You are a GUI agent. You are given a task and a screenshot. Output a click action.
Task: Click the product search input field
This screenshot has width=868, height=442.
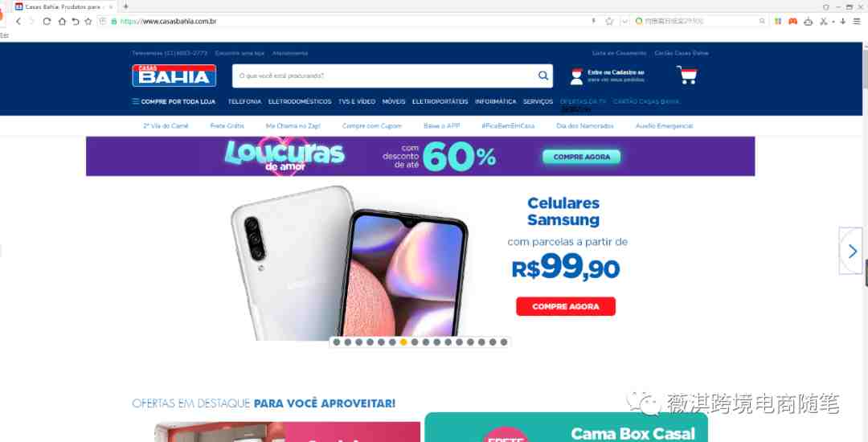pyautogui.click(x=385, y=76)
